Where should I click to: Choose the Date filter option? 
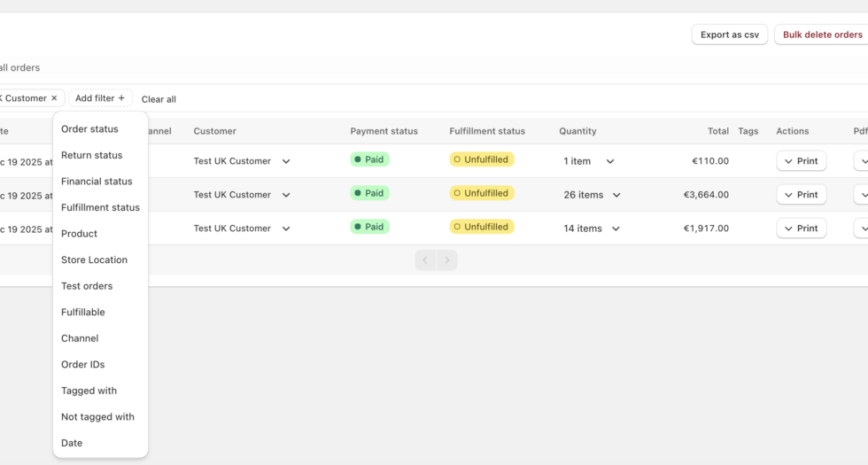72,443
